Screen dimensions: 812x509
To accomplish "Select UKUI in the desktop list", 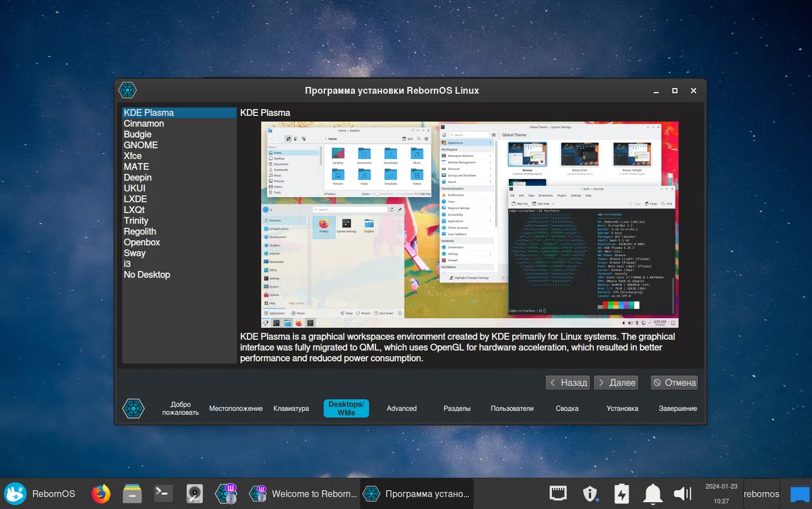I will [x=179, y=188].
